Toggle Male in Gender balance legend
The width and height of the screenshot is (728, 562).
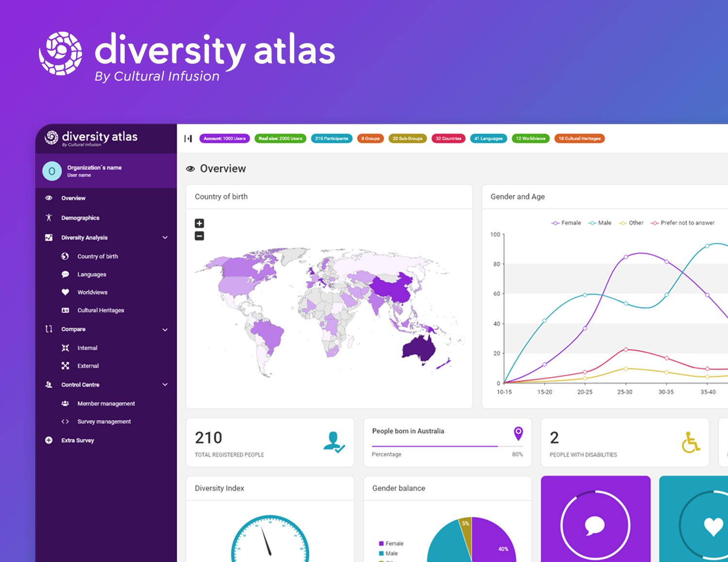(388, 553)
